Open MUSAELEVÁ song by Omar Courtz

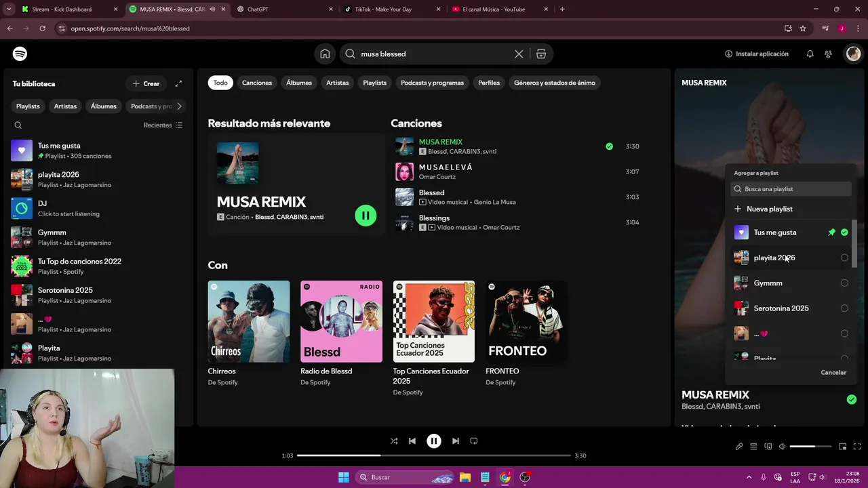click(x=518, y=171)
